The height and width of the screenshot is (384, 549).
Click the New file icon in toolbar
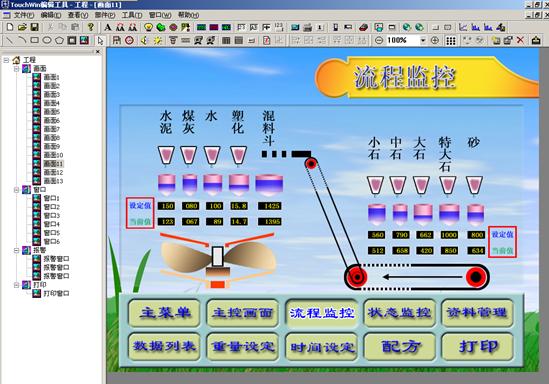(10, 27)
